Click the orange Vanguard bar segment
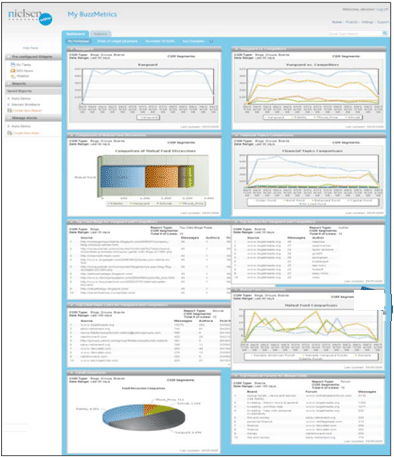 click(162, 177)
